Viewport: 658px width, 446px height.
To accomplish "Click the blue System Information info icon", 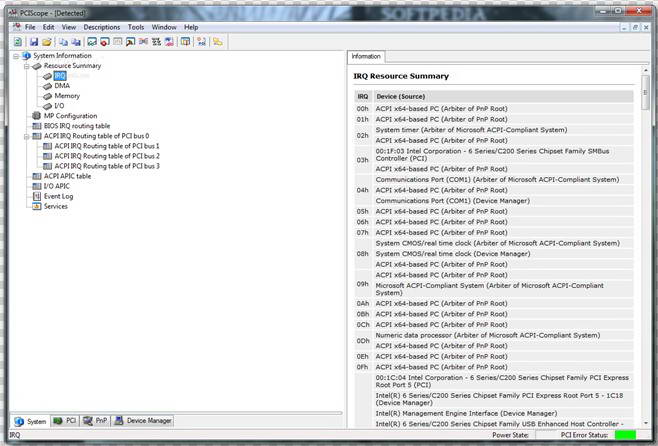I will pyautogui.click(x=26, y=56).
